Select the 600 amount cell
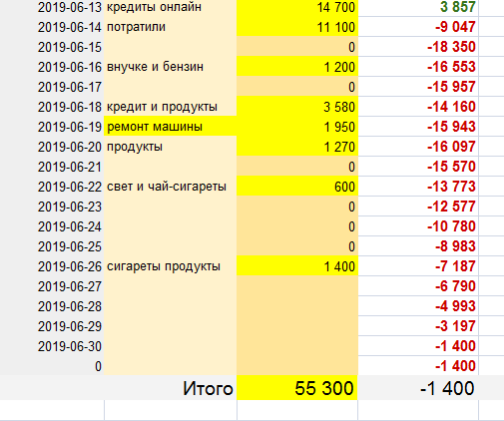 [297, 187]
